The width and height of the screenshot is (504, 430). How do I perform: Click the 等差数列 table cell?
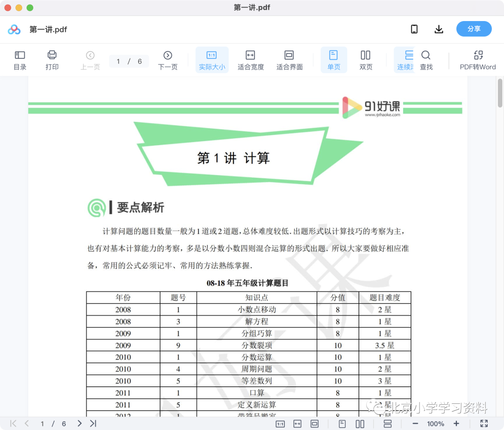click(257, 381)
